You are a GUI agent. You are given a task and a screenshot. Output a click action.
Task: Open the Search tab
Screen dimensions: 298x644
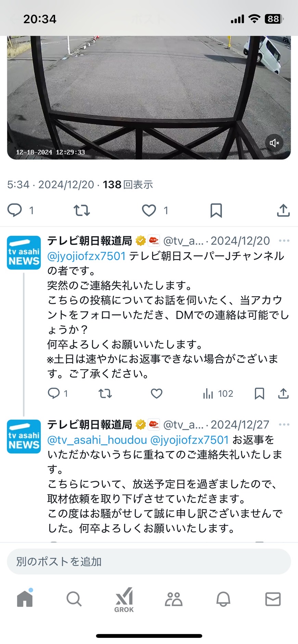click(x=74, y=599)
